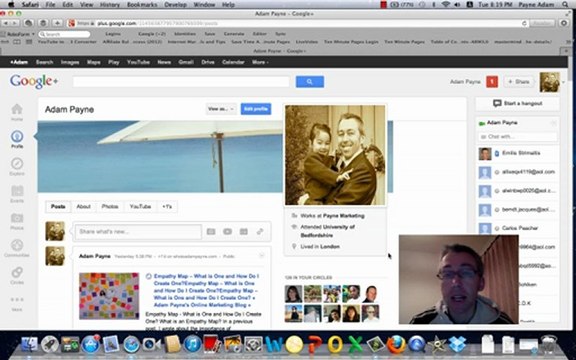Open the Empathy Map post link
This screenshot has height=360, width=576.
pos(206,290)
